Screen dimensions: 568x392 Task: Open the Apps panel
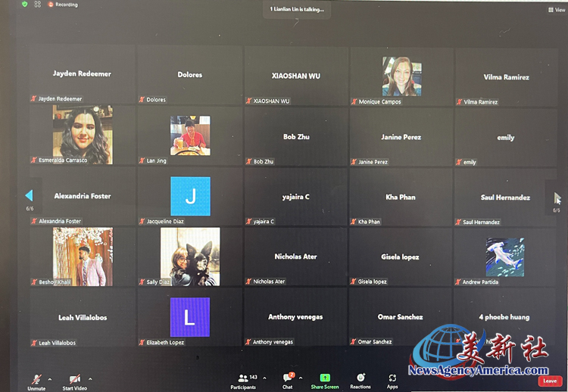coord(392,381)
